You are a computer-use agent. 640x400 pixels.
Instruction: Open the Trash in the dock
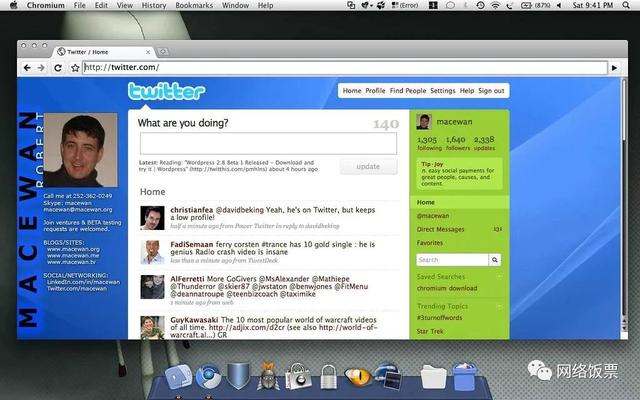pyautogui.click(x=464, y=376)
